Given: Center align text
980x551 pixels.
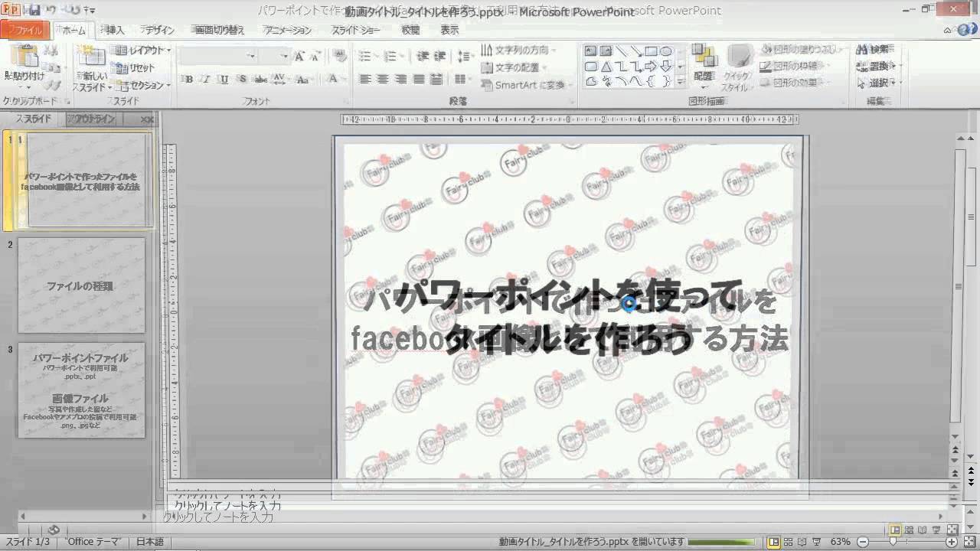Looking at the screenshot, I should (x=383, y=79).
